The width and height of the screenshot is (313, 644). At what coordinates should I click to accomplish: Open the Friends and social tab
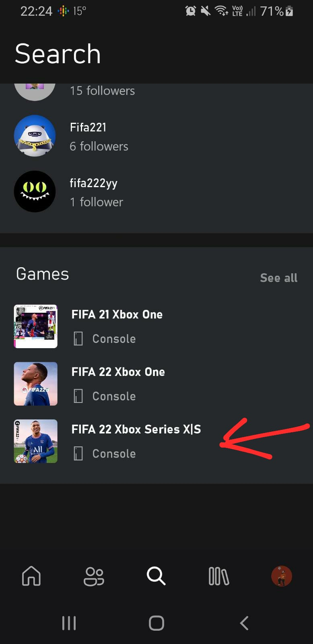[94, 576]
